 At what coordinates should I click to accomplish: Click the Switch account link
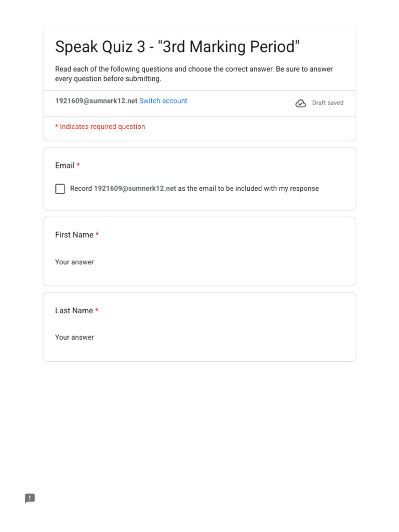tap(163, 101)
